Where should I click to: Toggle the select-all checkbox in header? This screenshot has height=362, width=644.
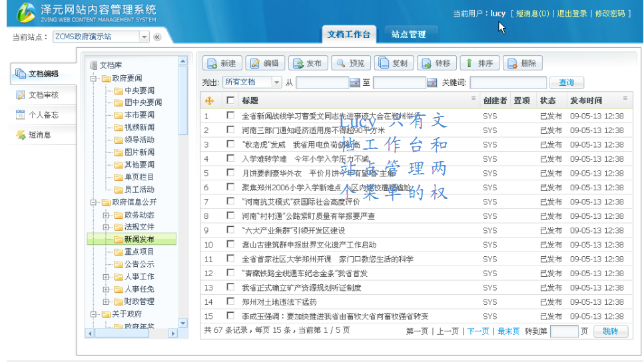tap(230, 100)
